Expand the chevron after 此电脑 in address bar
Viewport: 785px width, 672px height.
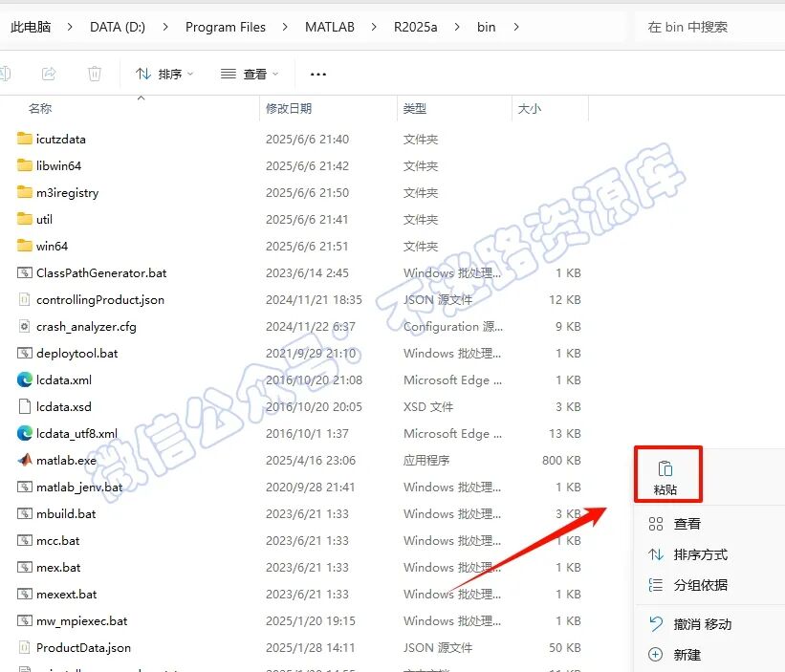[70, 27]
